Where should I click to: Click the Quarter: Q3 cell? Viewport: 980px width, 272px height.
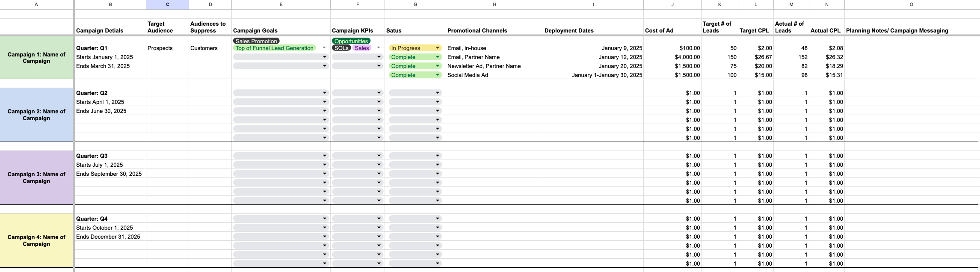(110, 156)
